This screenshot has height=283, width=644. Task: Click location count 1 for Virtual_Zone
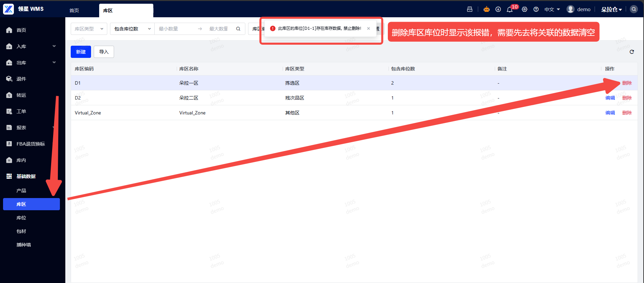coord(393,113)
